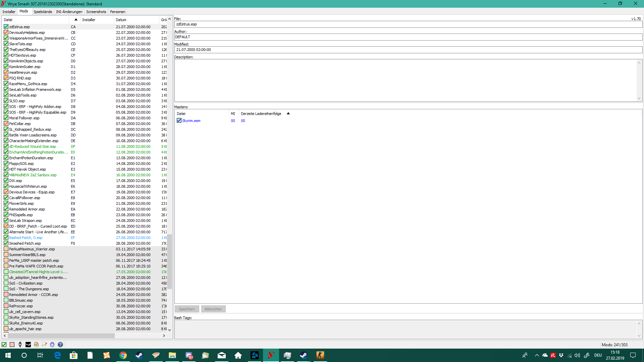Sort mod list by Installer column
The width and height of the screenshot is (644, 362).
click(97, 20)
